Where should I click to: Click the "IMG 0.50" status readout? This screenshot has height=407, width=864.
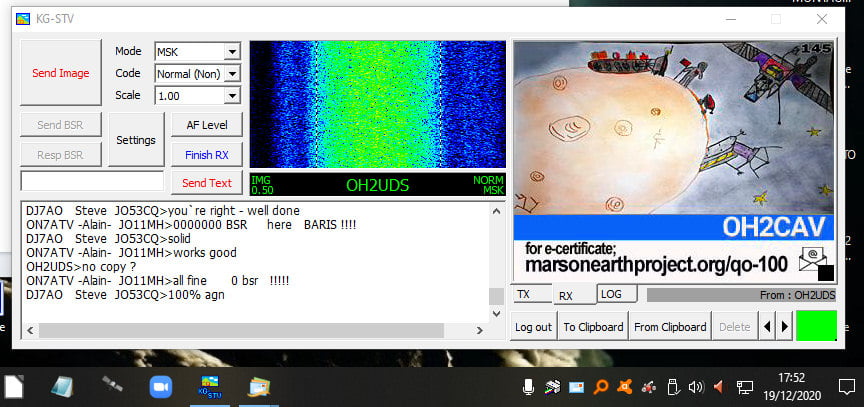tap(262, 185)
